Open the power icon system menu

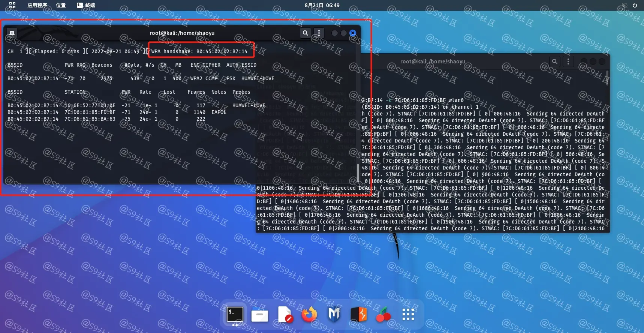635,5
